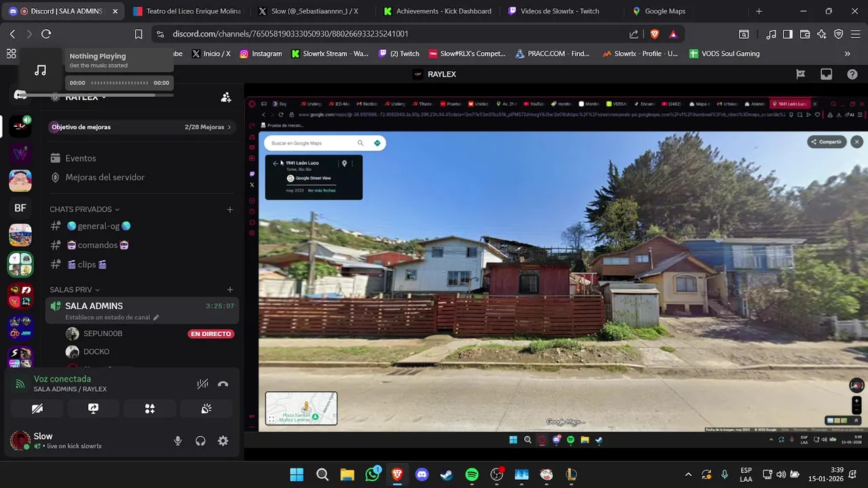Toggle noise suppression icon
Image resolution: width=868 pixels, height=488 pixels.
(202, 384)
